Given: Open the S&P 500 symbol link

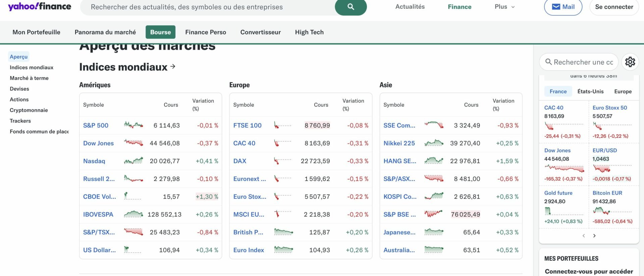Looking at the screenshot, I should coord(96,125).
